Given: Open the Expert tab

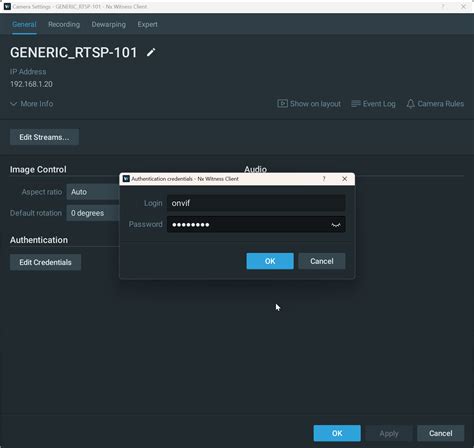Looking at the screenshot, I should pyautogui.click(x=147, y=24).
